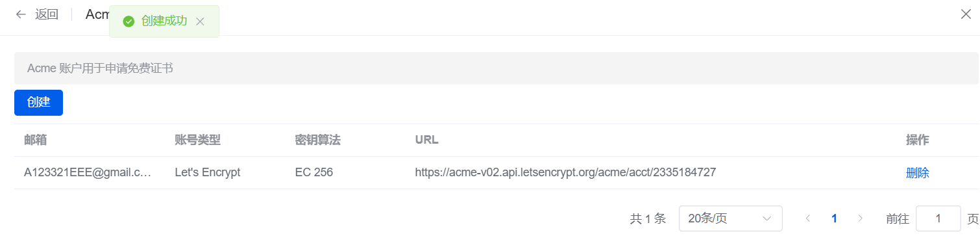This screenshot has height=238, width=980.
Task: Expand the page size chevron arrow
Action: pos(767,218)
